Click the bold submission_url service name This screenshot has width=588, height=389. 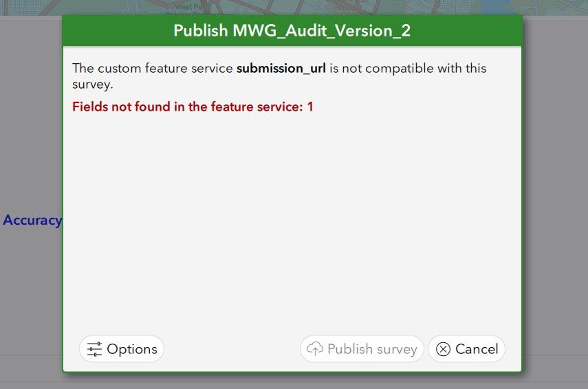point(281,68)
